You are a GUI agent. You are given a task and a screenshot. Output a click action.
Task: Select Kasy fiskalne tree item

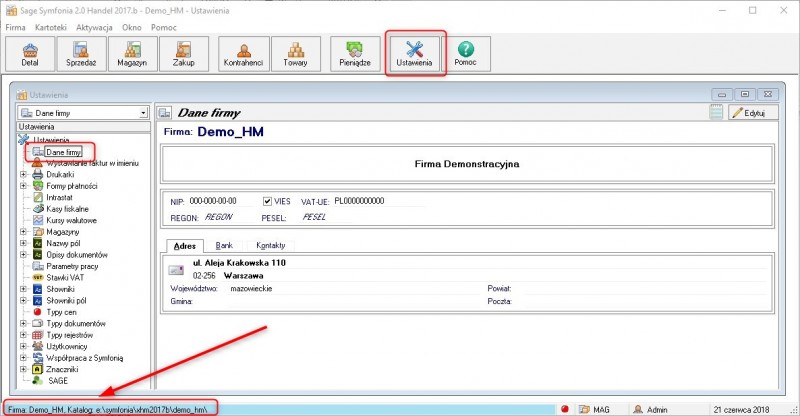(67, 209)
